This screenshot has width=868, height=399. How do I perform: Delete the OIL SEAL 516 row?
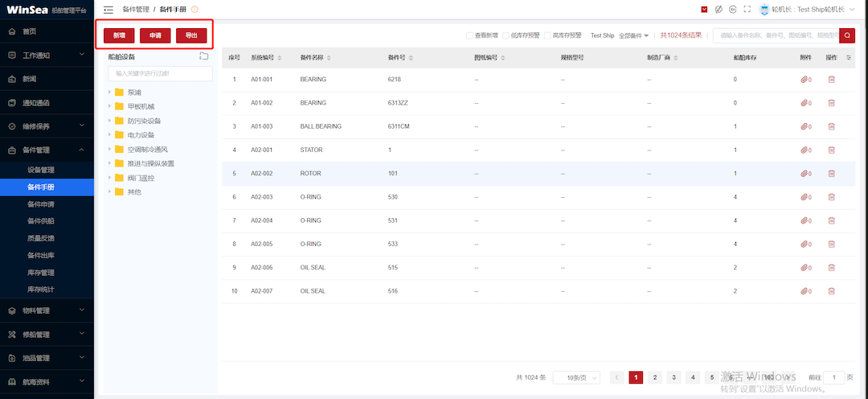point(831,291)
